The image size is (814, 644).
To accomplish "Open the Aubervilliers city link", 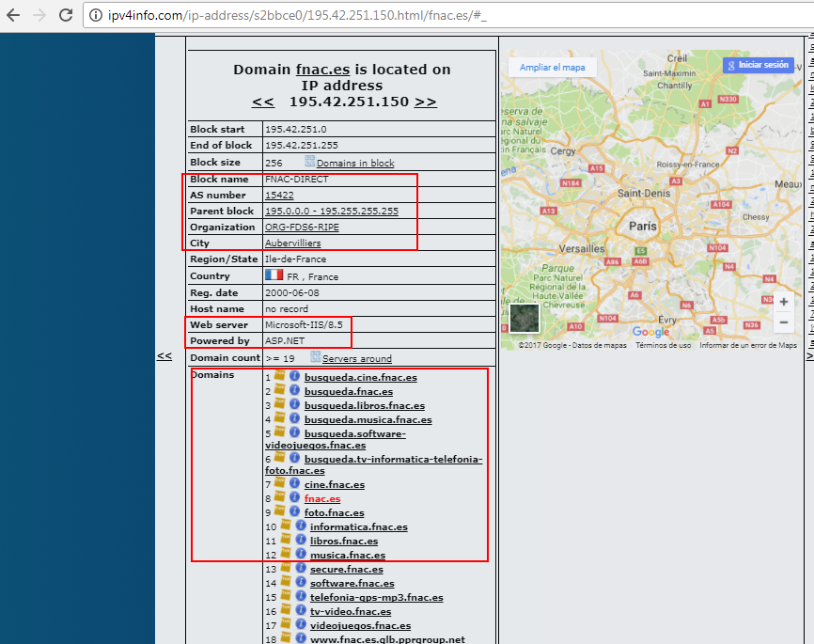I will click(292, 243).
